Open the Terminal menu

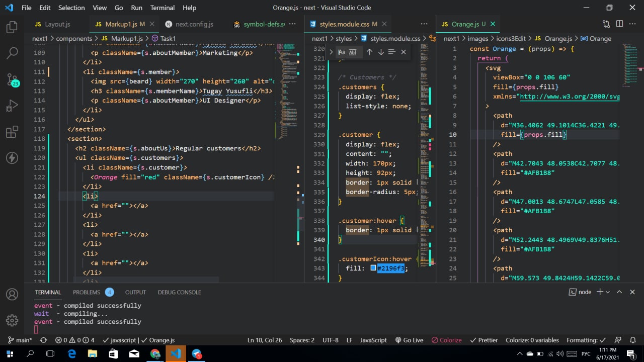tap(163, 8)
